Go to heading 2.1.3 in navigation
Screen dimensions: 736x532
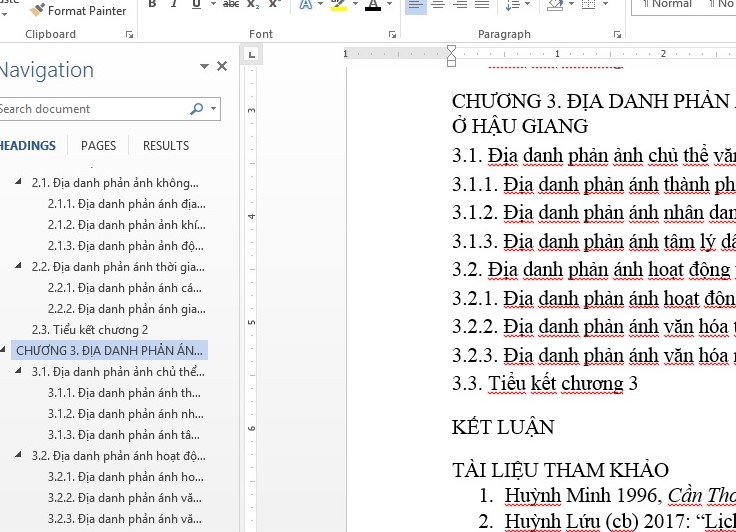coord(126,246)
